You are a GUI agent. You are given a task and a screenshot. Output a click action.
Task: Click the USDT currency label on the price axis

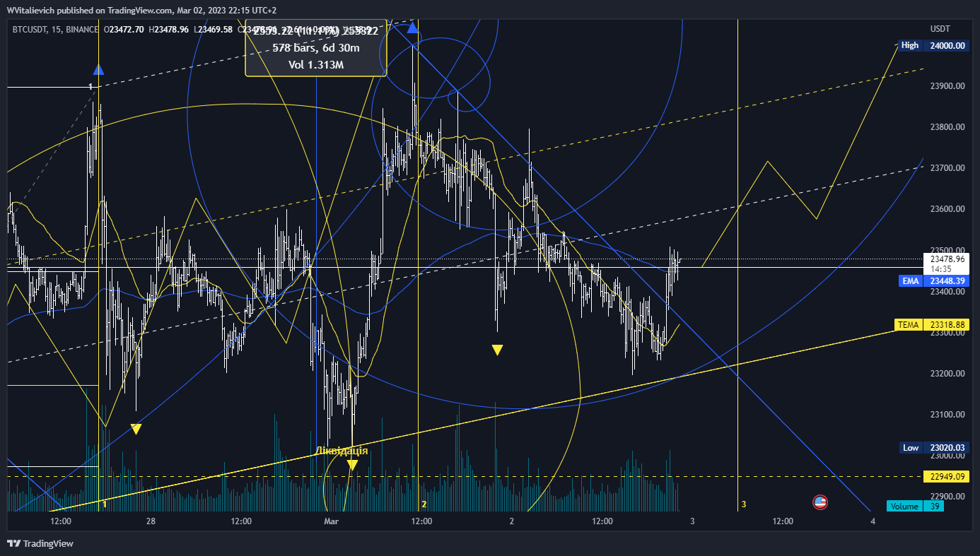940,29
